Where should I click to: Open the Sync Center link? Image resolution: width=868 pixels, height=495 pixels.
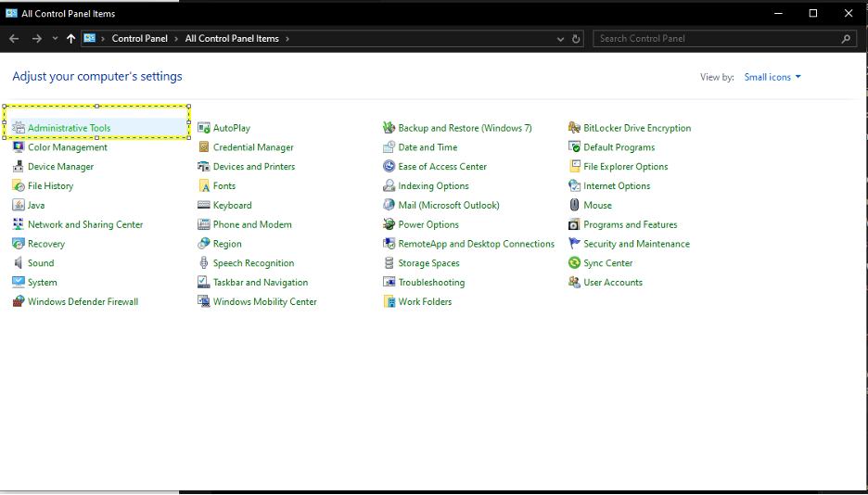click(607, 263)
